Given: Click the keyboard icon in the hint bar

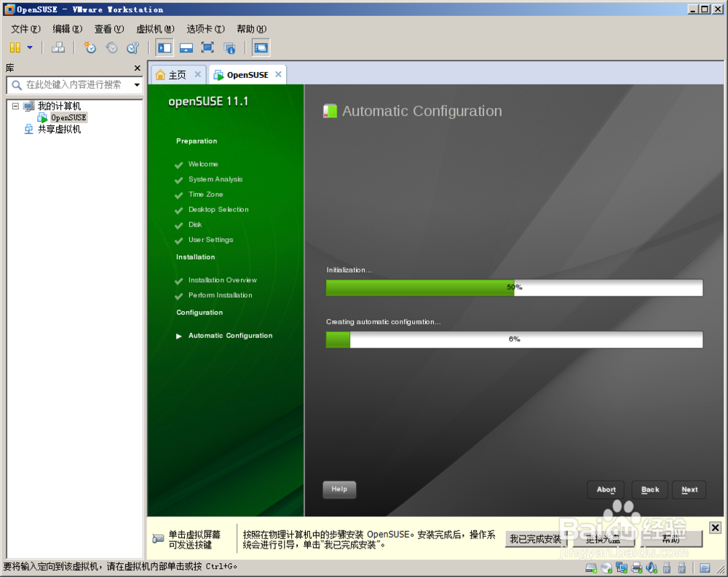Looking at the screenshot, I should (x=158, y=539).
